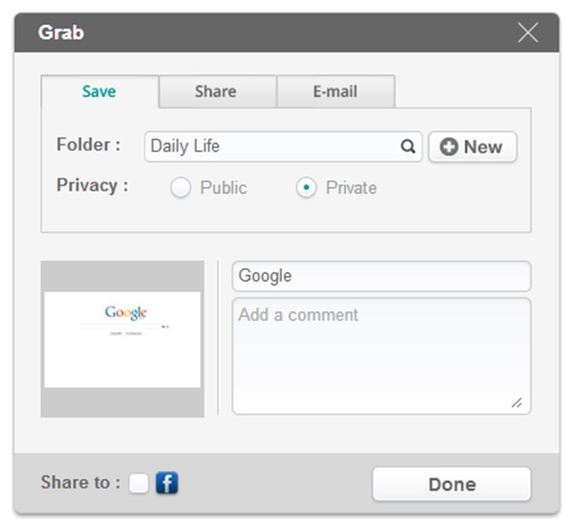This screenshot has width=571, height=525.
Task: Tick the Share to checkbox
Action: tap(139, 483)
